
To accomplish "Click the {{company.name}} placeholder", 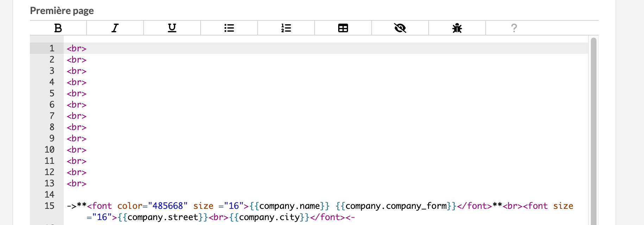I will click(290, 206).
